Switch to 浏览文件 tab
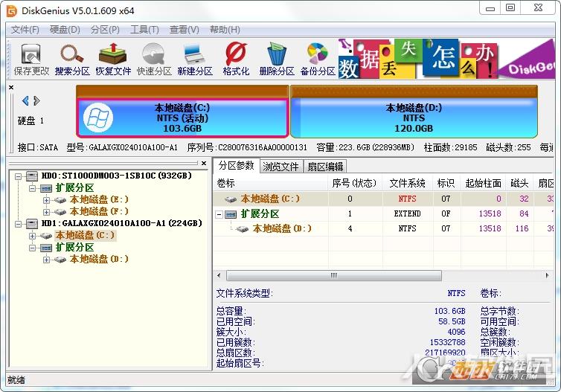 point(280,167)
